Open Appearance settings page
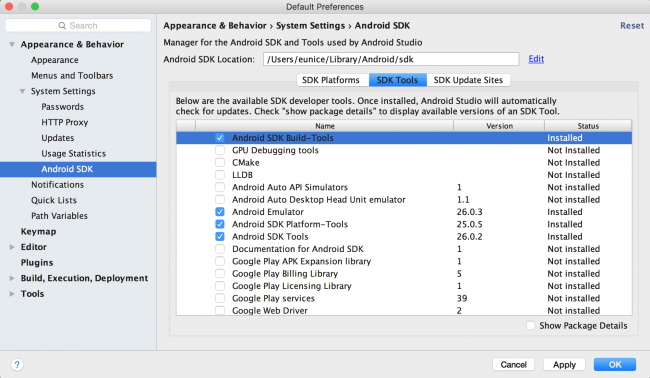Viewport: 650px width, 378px height. [x=55, y=60]
